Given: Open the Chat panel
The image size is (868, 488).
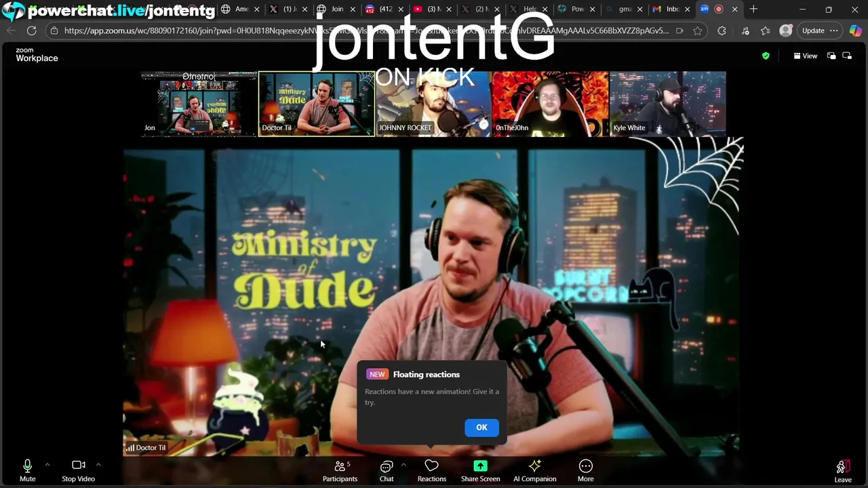Looking at the screenshot, I should coord(387,470).
